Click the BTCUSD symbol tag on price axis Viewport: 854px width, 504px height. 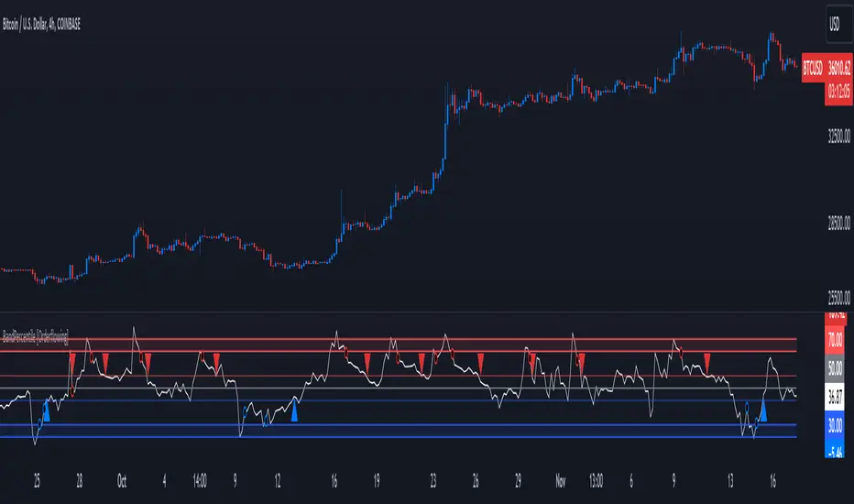(813, 68)
